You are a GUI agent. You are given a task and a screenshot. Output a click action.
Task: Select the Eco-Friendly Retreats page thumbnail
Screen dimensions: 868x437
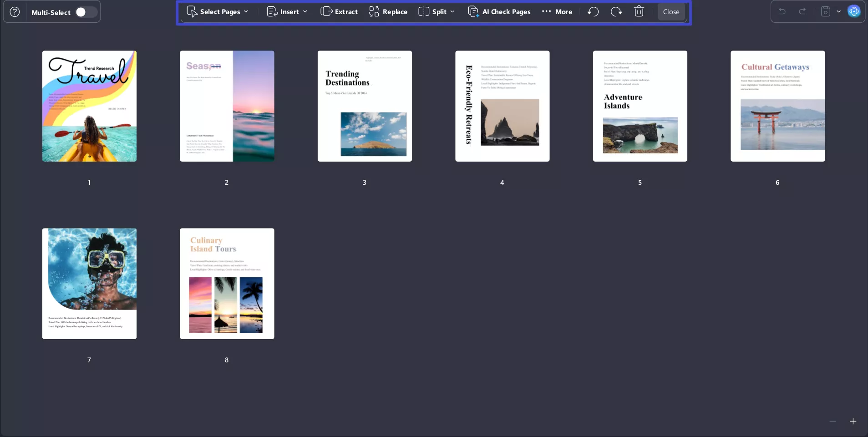tap(503, 106)
